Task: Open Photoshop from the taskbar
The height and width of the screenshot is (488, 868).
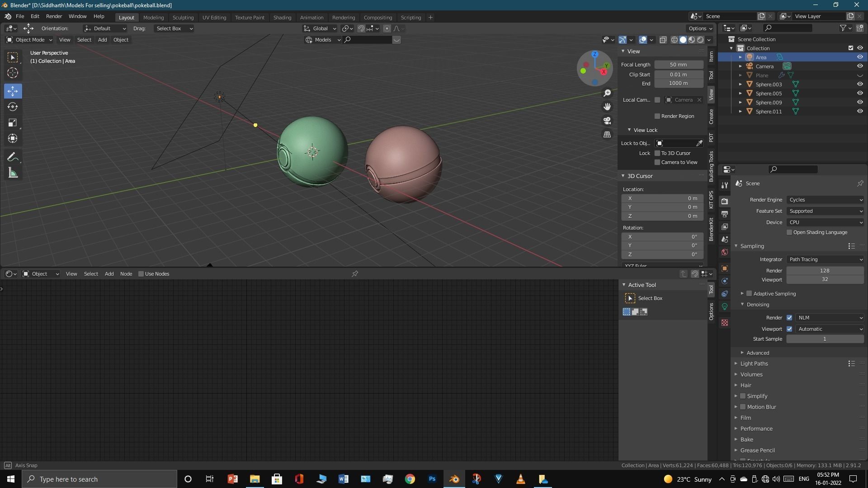Action: click(x=432, y=479)
